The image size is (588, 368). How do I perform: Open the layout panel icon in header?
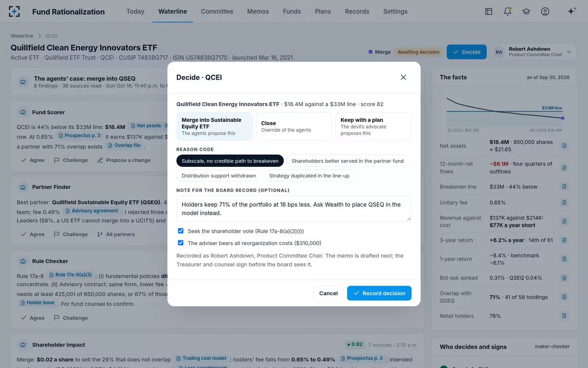pos(489,11)
